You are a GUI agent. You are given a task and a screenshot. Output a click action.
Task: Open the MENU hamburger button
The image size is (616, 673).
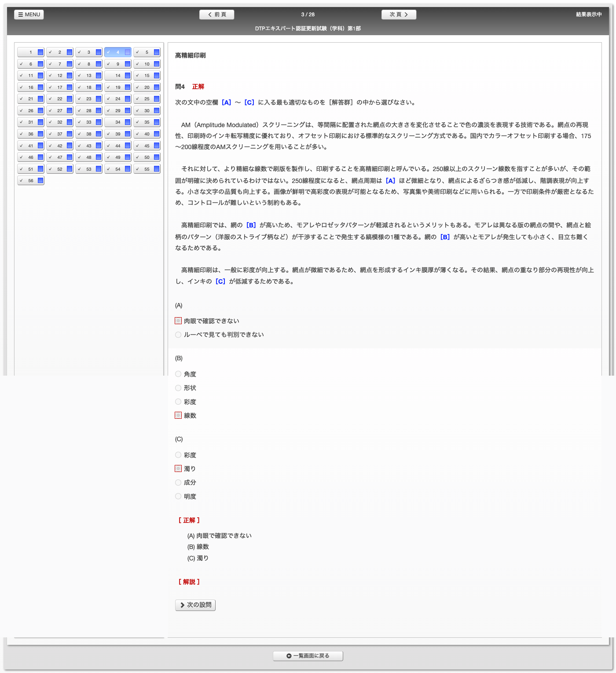[x=29, y=15]
